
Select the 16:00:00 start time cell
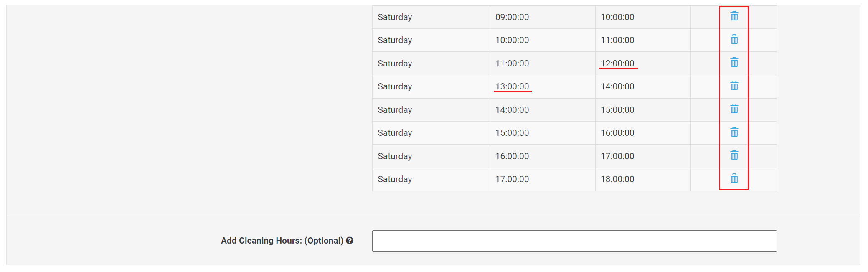coord(512,156)
